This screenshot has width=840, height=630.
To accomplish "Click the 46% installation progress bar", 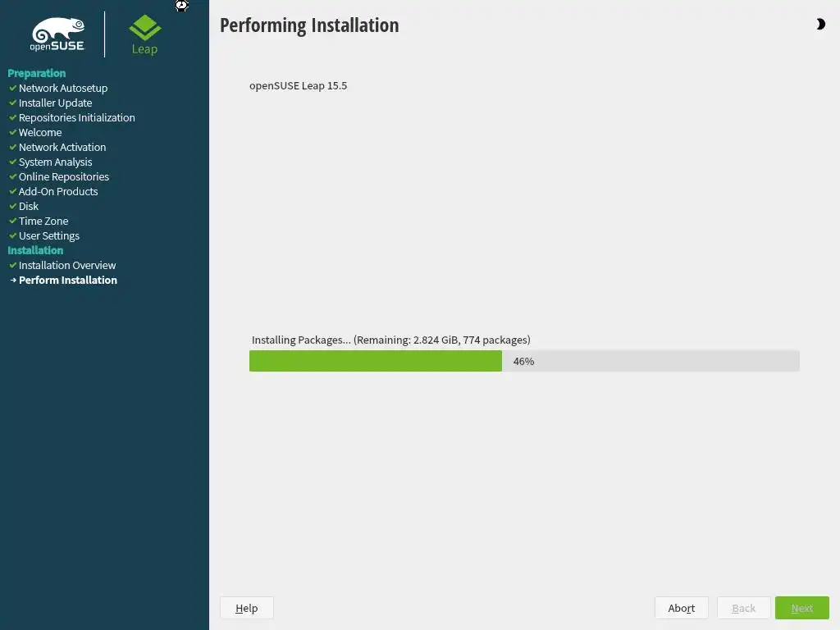I will [524, 361].
